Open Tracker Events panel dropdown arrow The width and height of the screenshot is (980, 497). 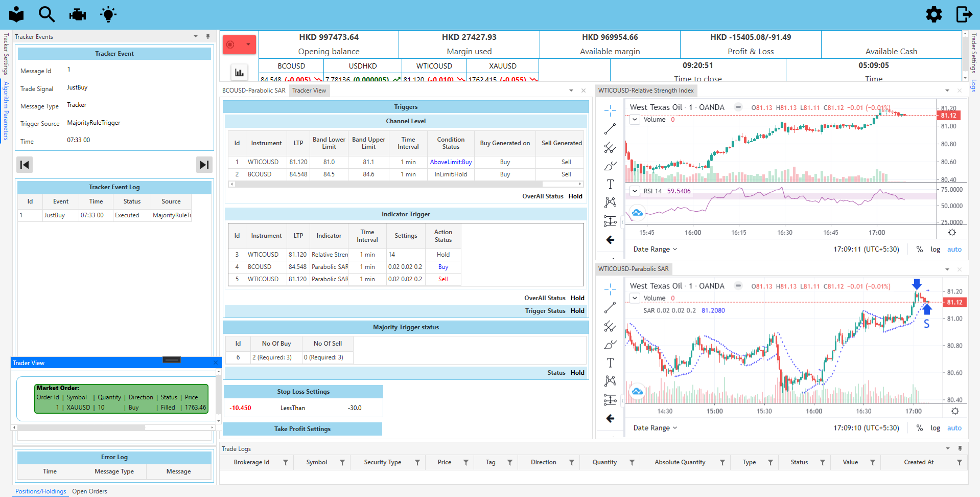196,36
